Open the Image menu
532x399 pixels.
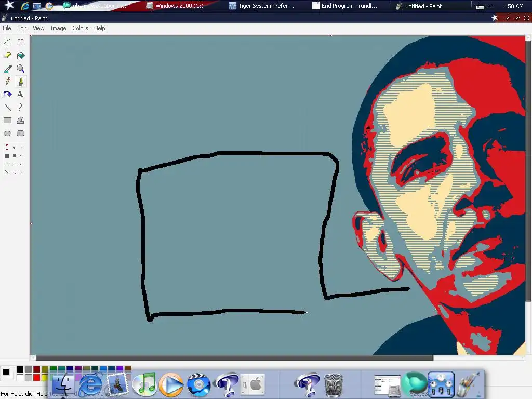(58, 28)
